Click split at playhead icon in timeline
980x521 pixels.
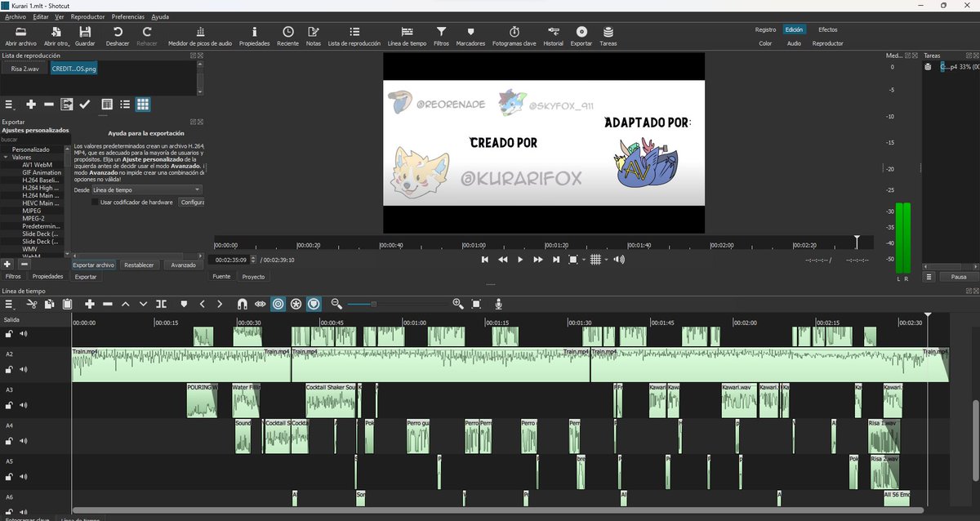click(162, 304)
